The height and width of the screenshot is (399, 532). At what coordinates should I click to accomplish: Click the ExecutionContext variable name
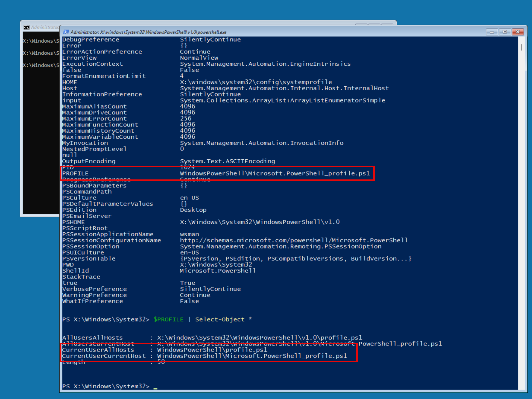(x=92, y=64)
